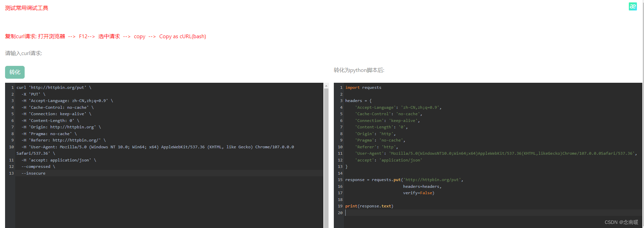Click the curl 'http://httpbin.org/put' line
Image resolution: width=644 pixels, height=228 pixels.
click(54, 87)
